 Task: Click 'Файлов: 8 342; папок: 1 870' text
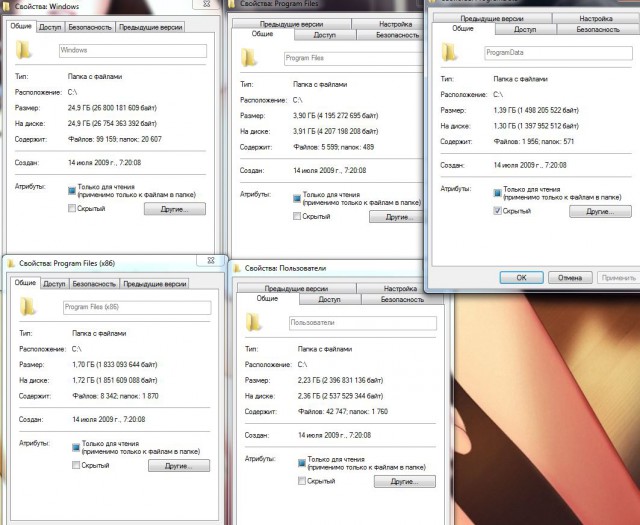click(115, 396)
